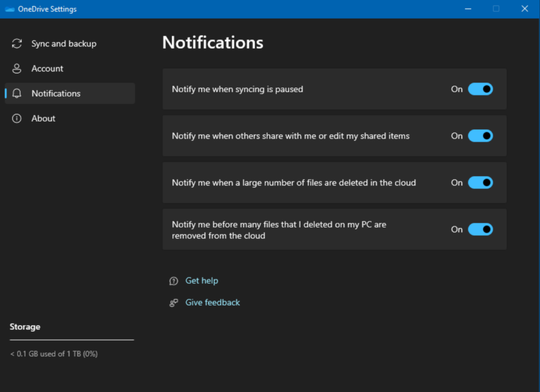Open the Sync and backup section
This screenshot has width=540, height=392.
pos(70,44)
